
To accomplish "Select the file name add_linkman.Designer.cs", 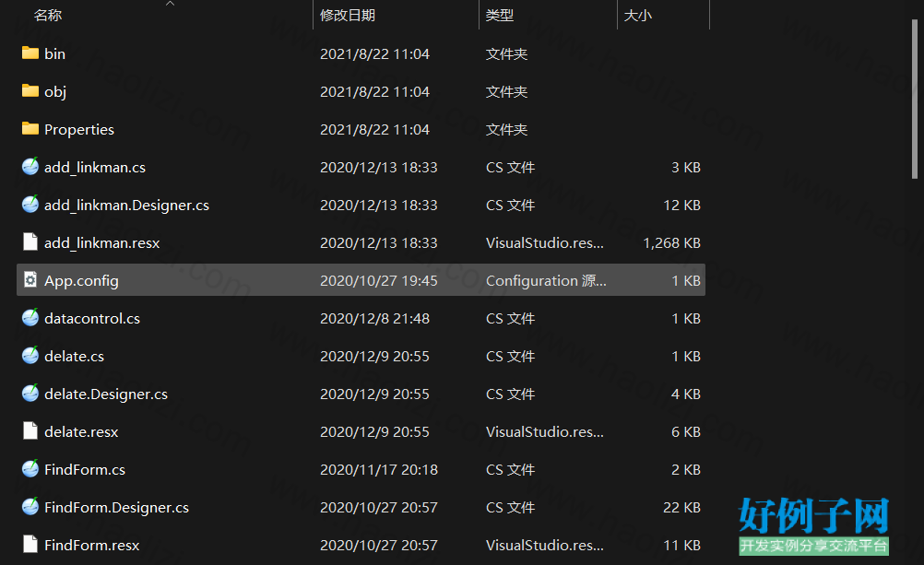I will coord(126,205).
